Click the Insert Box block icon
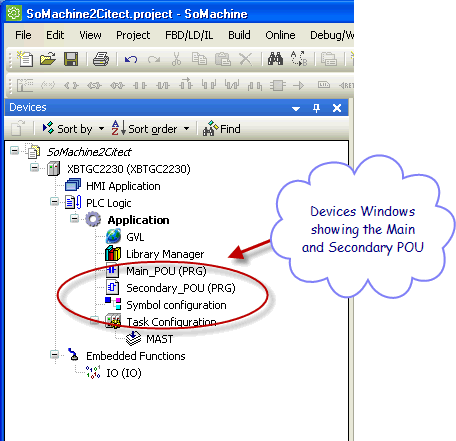The height and width of the screenshot is (441, 456). 278,85
